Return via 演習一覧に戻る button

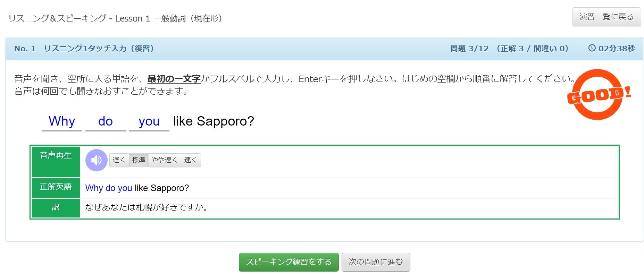606,17
